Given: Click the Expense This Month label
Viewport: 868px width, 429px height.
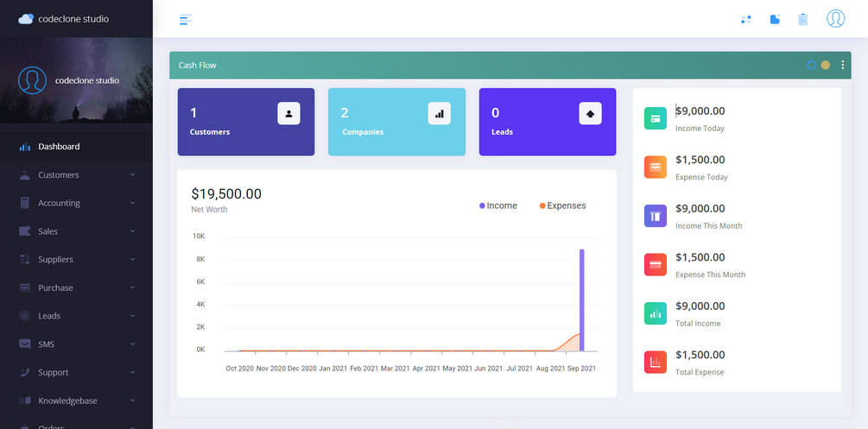Looking at the screenshot, I should [x=710, y=274].
